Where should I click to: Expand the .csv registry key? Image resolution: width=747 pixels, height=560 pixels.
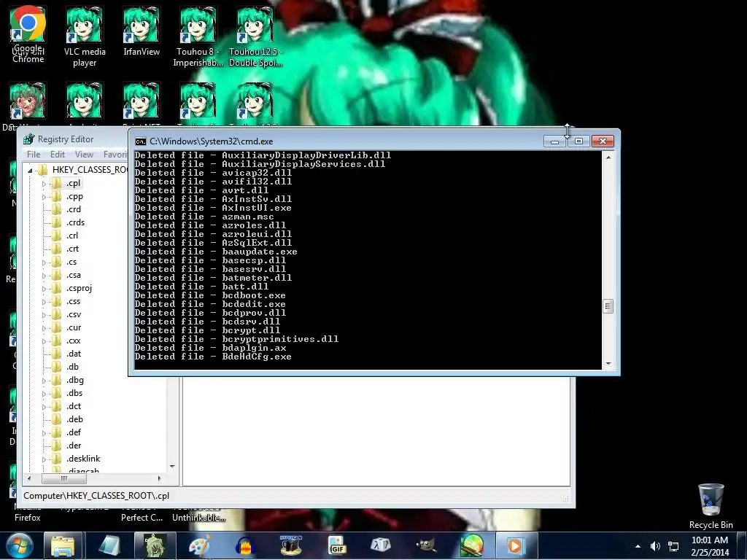point(44,315)
